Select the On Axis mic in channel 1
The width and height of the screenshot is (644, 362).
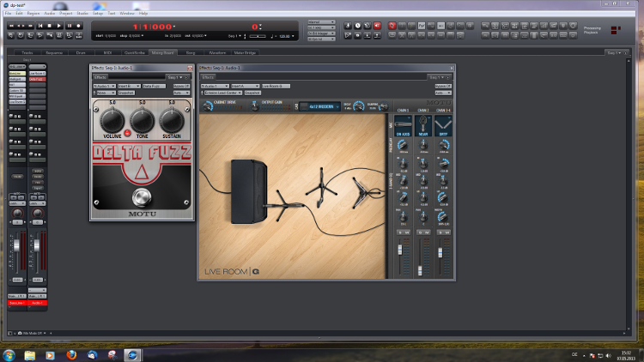pos(403,125)
